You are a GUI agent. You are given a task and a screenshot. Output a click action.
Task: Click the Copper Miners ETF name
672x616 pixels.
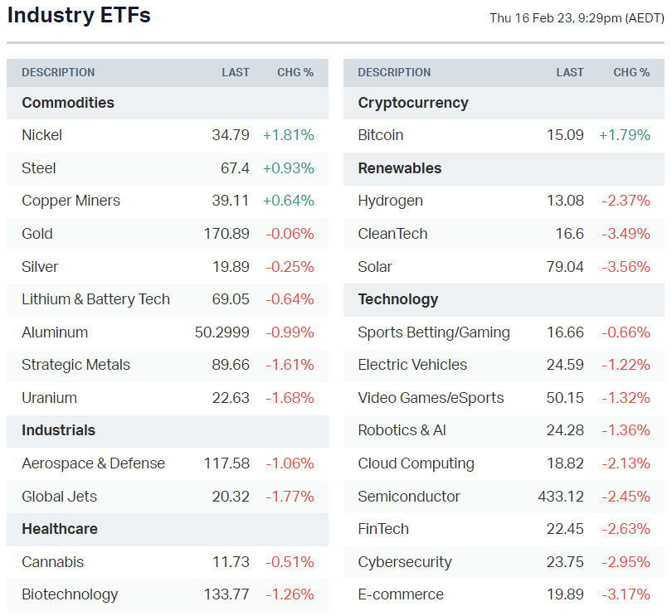71,201
